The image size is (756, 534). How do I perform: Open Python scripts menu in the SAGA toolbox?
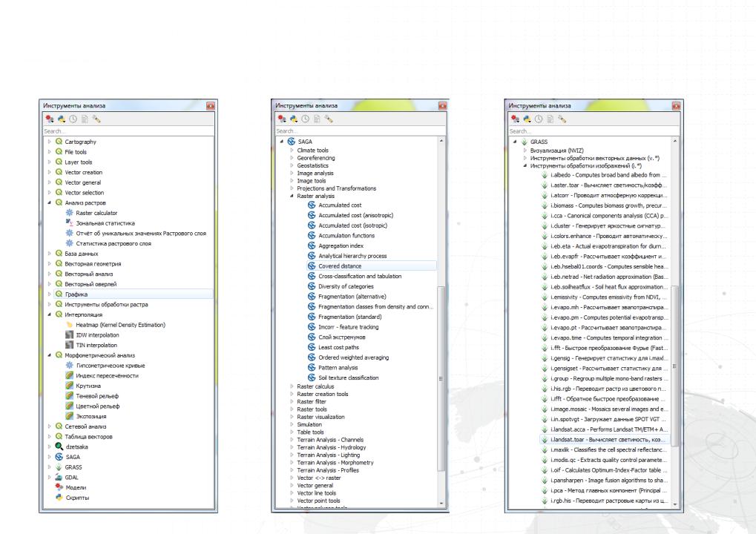[294, 119]
